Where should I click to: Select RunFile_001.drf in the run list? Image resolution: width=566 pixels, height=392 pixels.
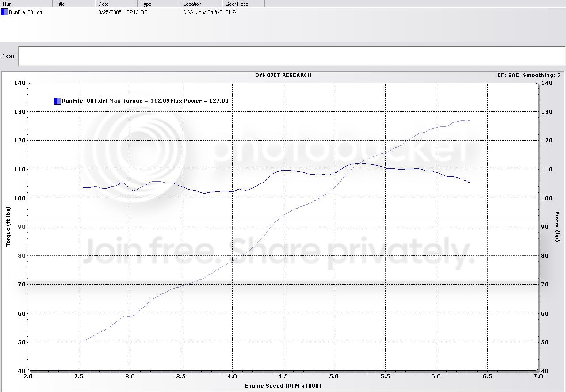click(x=25, y=12)
